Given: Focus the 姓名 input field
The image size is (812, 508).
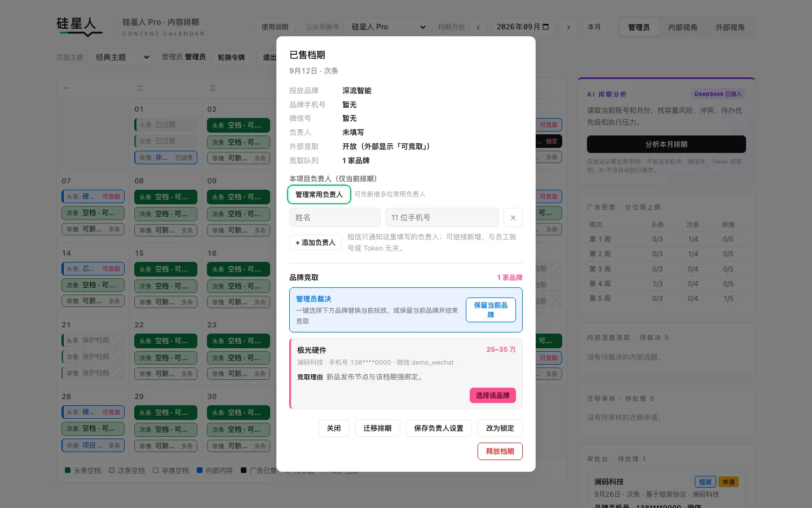Looking at the screenshot, I should coord(335,217).
